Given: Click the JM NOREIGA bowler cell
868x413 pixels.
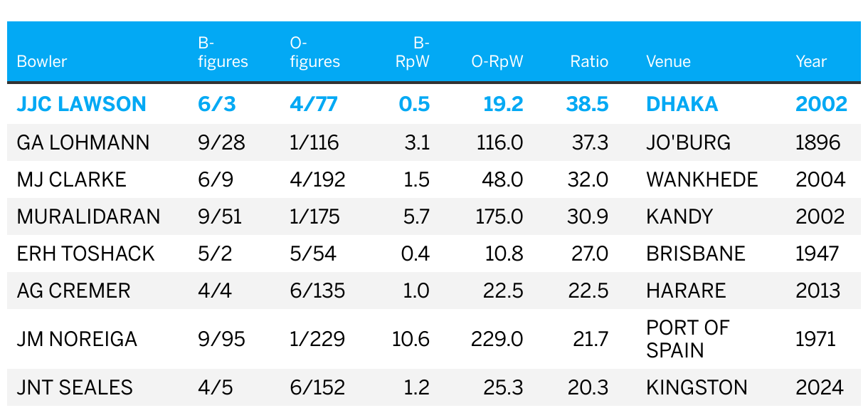Looking at the screenshot, I should pyautogui.click(x=77, y=339).
